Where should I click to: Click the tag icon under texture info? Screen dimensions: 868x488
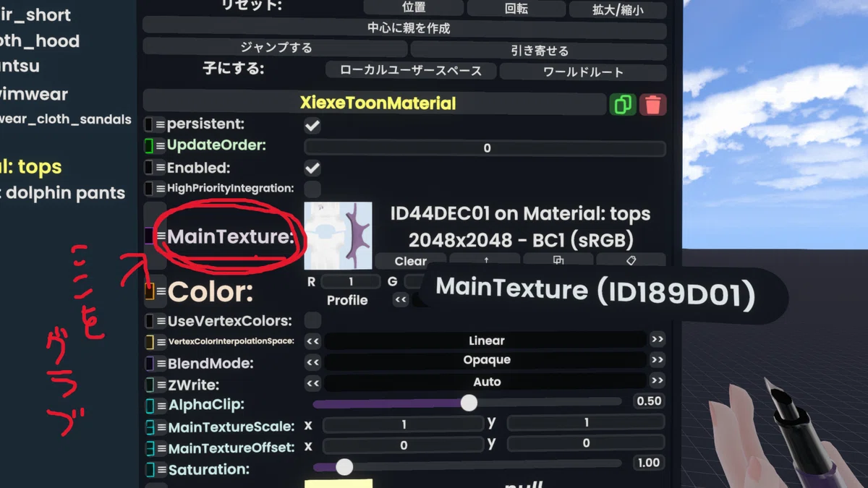(630, 260)
